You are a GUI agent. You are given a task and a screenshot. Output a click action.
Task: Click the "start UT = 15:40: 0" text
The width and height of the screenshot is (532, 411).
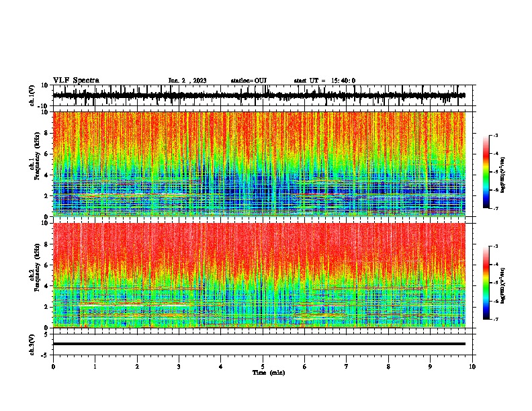click(x=324, y=81)
